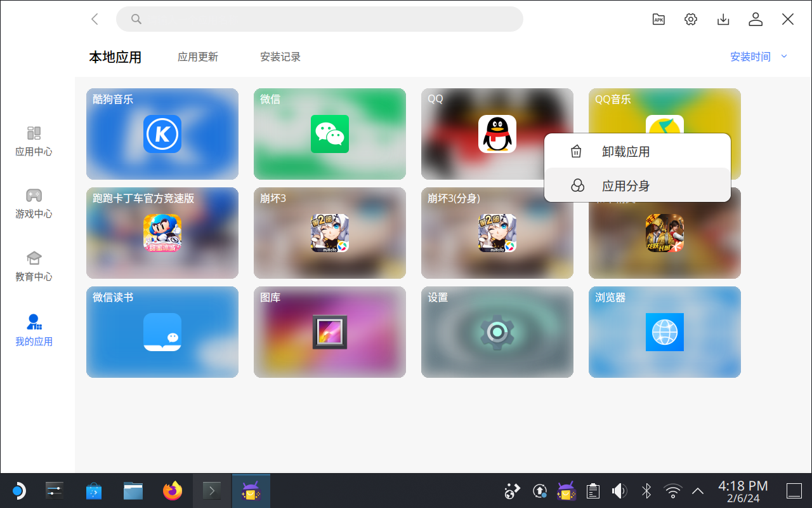Open 应用中心 in the sidebar
Viewport: 812px width, 508px height.
pyautogui.click(x=34, y=141)
